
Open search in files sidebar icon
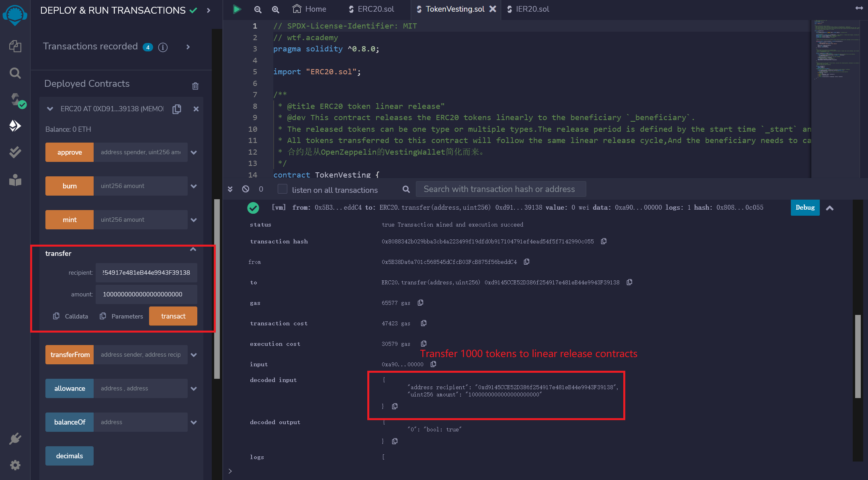click(15, 73)
